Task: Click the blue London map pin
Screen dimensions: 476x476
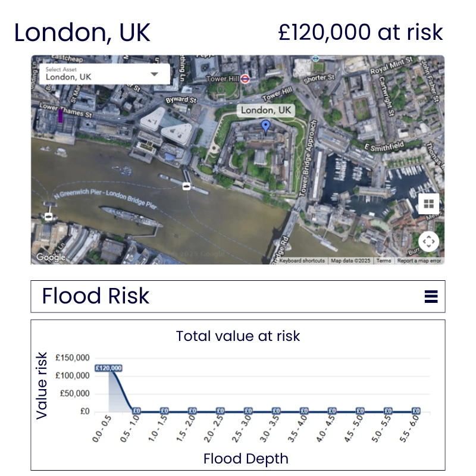Action: tap(266, 126)
